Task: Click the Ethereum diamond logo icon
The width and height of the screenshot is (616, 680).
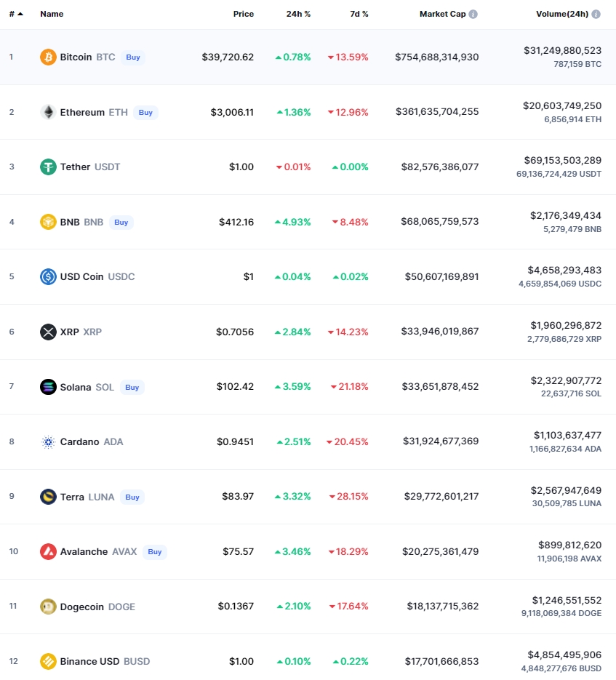Action: (x=48, y=112)
